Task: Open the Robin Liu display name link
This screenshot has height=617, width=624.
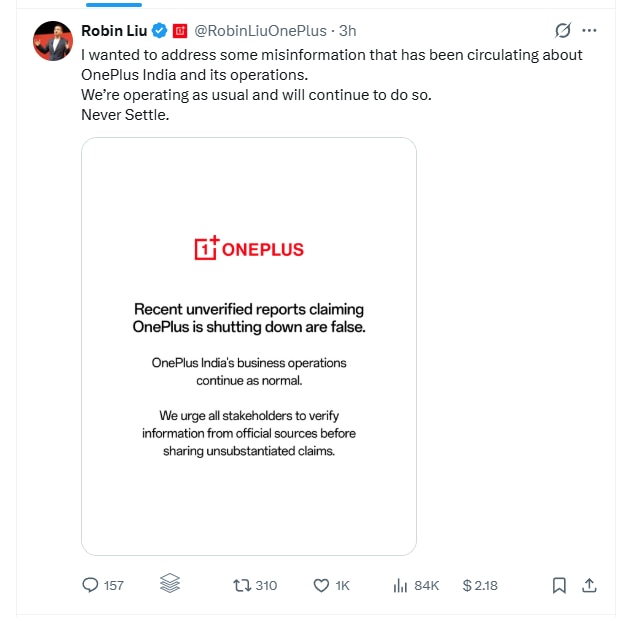Action: pyautogui.click(x=114, y=31)
